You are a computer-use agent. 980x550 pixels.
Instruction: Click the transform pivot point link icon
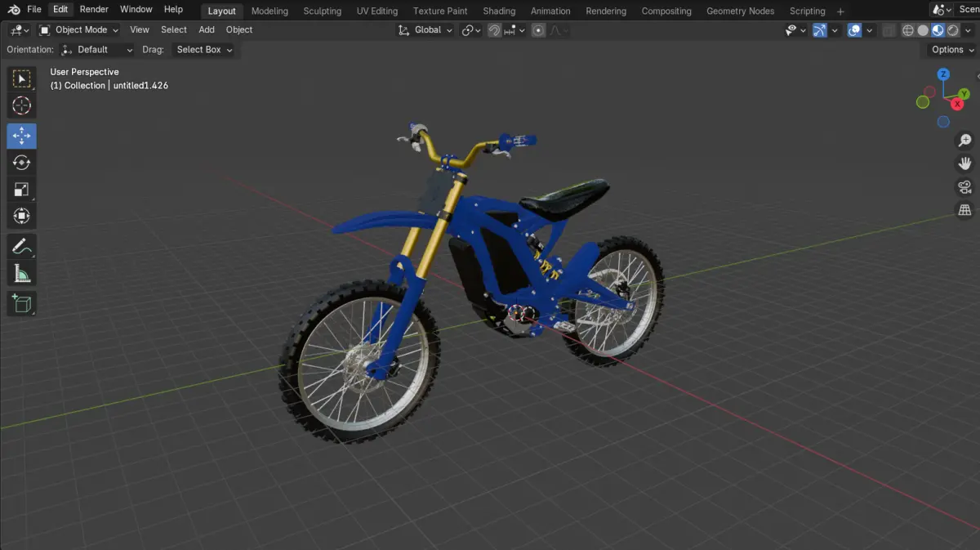[x=471, y=30]
